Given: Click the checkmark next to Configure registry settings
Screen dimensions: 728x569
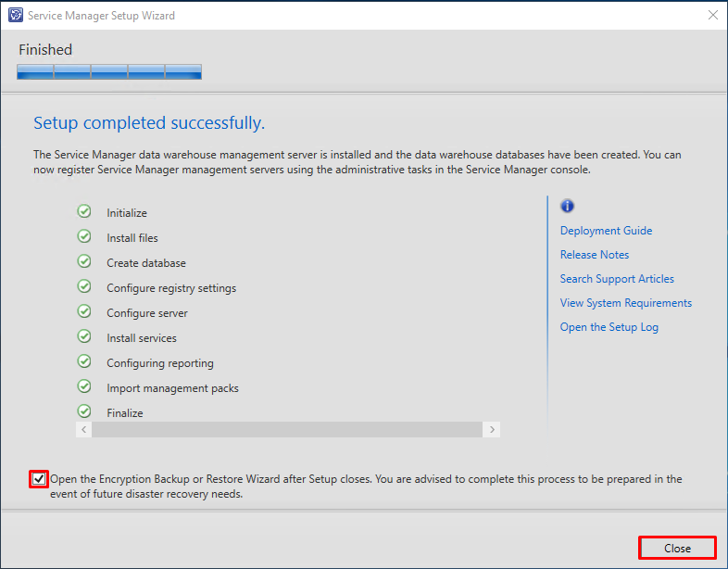Looking at the screenshot, I should (x=84, y=286).
